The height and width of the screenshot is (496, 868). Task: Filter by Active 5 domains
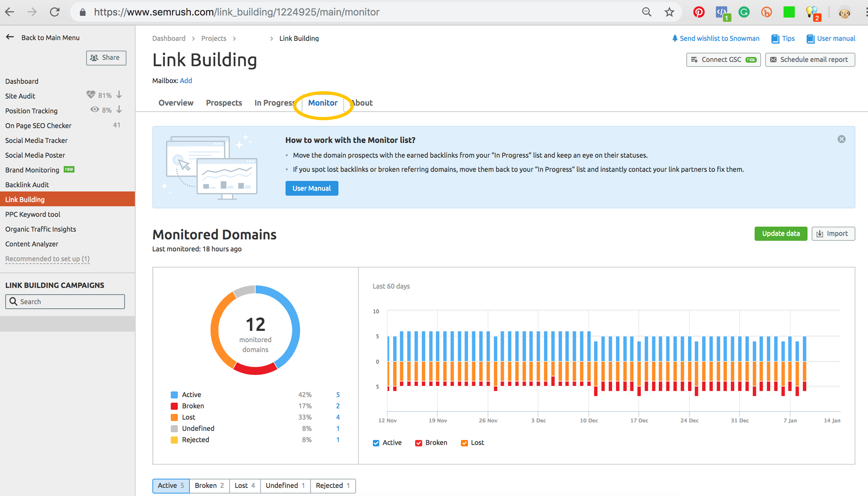click(x=171, y=486)
